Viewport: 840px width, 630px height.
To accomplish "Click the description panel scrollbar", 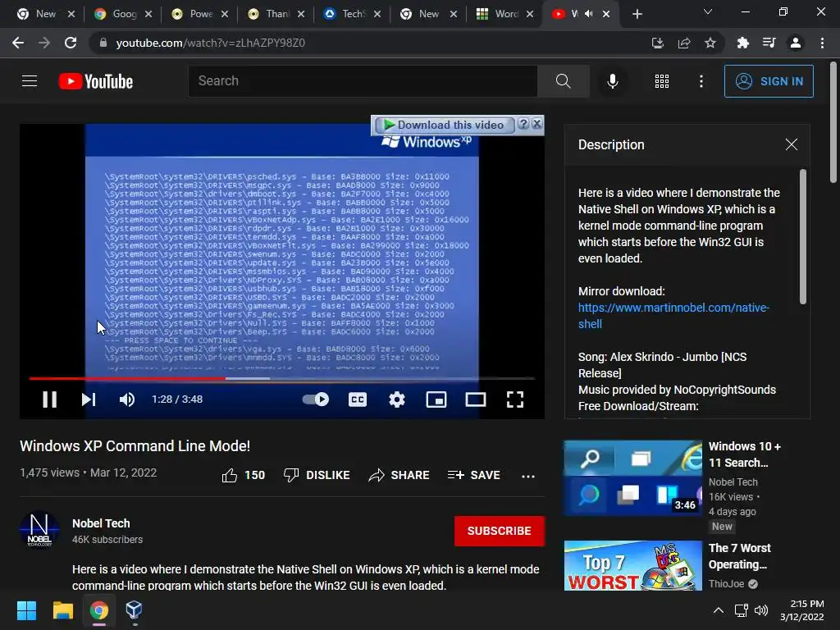I will [802, 236].
